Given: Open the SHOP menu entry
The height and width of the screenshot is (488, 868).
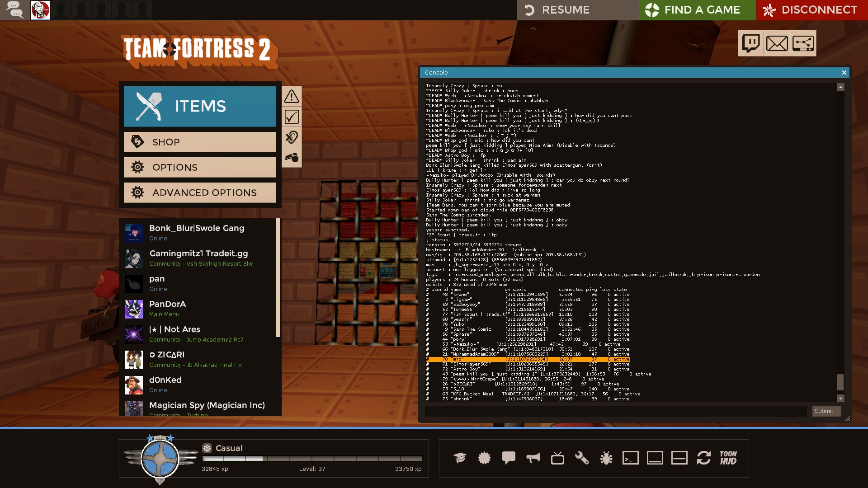Looking at the screenshot, I should click(200, 142).
